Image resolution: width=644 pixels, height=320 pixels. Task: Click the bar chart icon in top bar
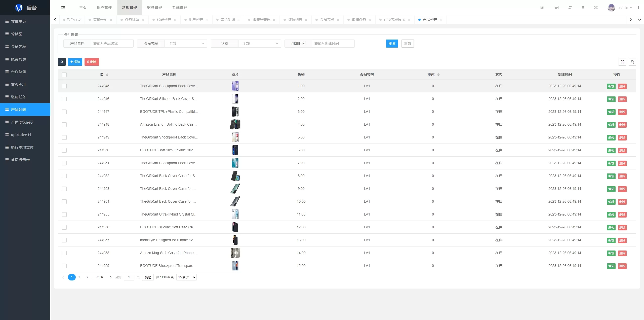point(542,8)
